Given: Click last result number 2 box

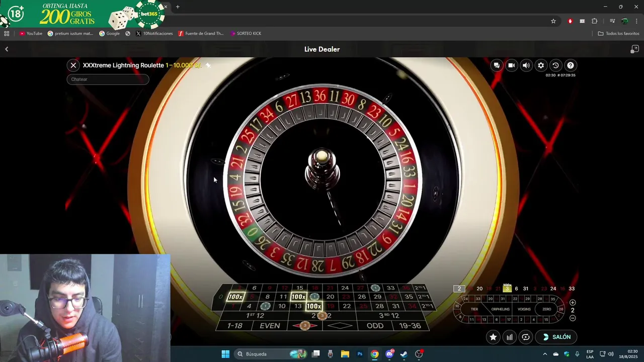Looking at the screenshot, I should [459, 289].
